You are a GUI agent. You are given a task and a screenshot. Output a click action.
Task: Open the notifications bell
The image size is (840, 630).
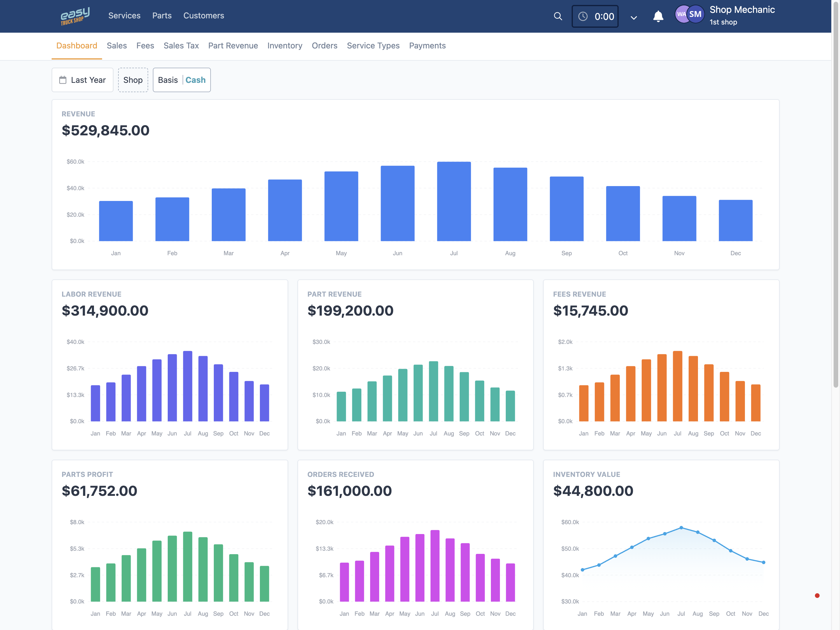pos(658,16)
